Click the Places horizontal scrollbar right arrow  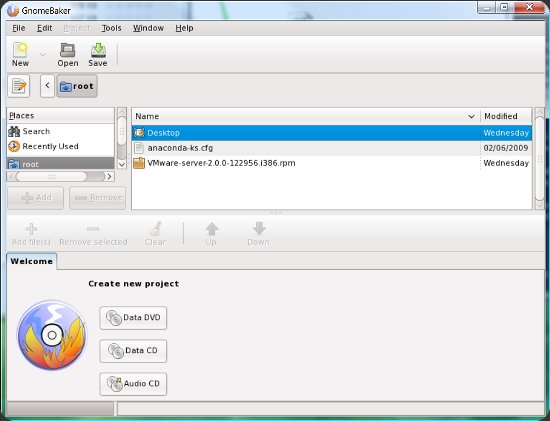pos(109,176)
